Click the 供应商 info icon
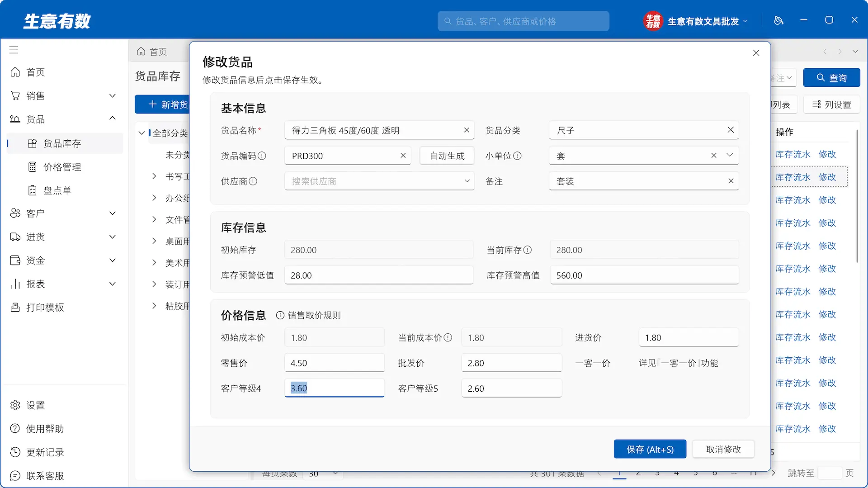Screen dimensions: 868x488 click(x=253, y=181)
